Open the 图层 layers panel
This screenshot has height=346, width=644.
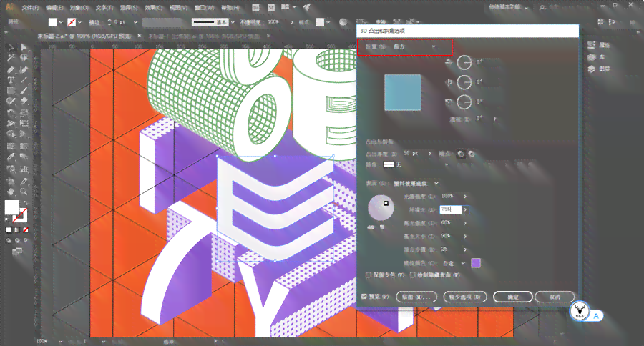click(x=599, y=69)
